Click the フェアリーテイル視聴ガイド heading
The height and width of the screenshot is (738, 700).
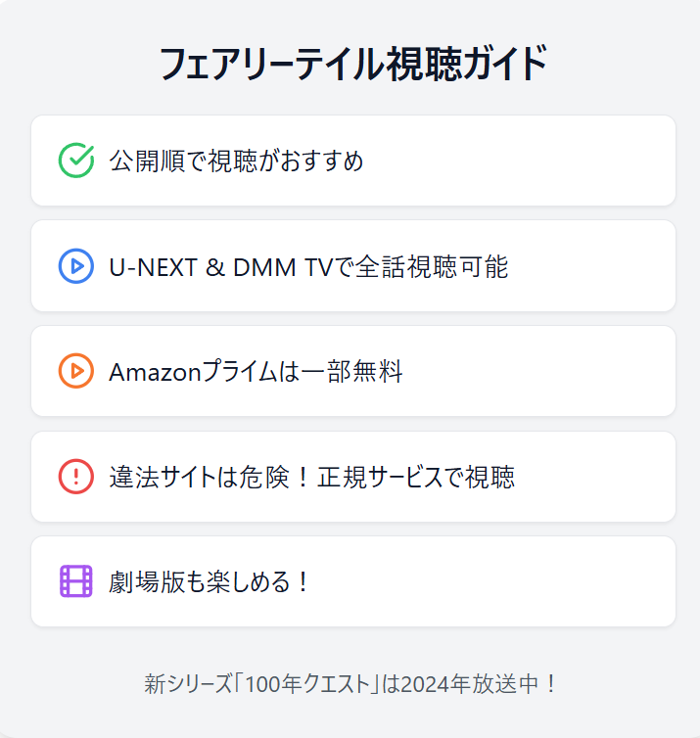[353, 64]
